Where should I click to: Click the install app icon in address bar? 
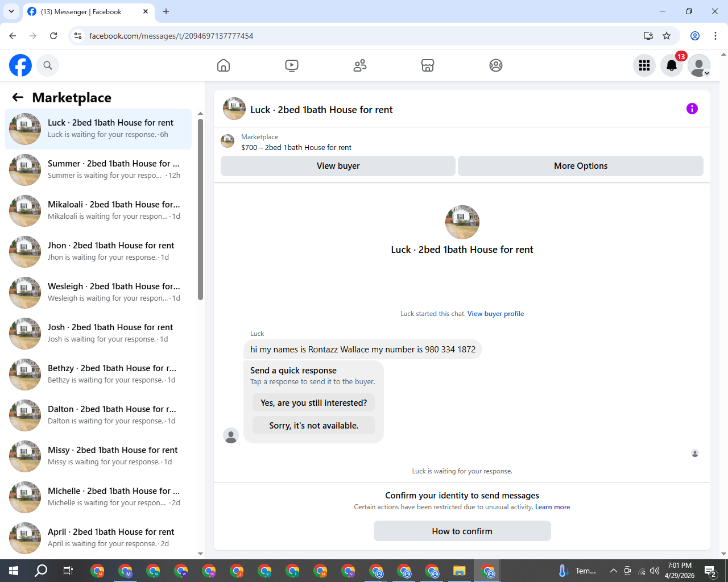point(648,36)
